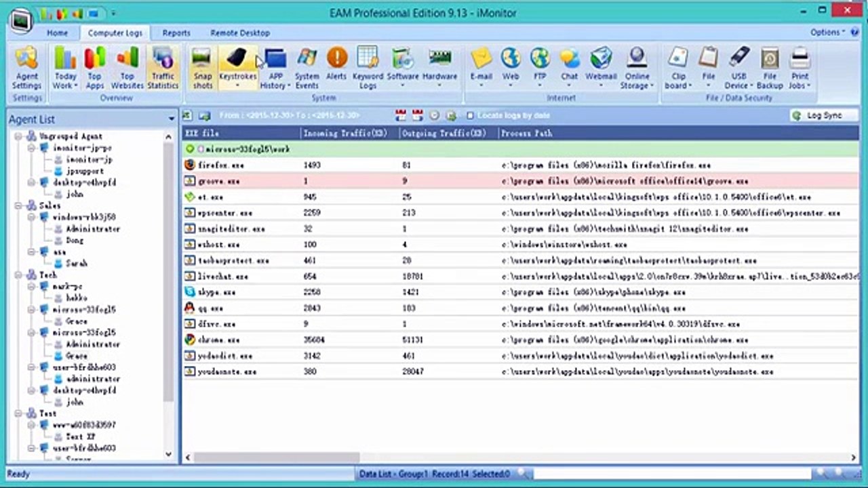
Task: Click the firefox.exe row icon
Action: click(190, 165)
